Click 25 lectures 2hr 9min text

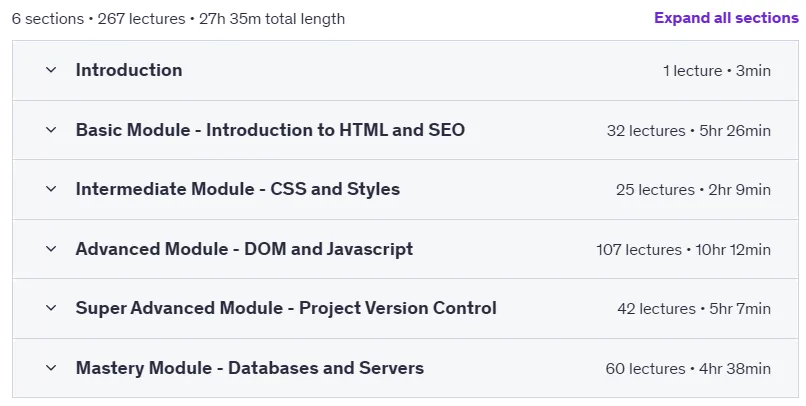click(x=693, y=190)
